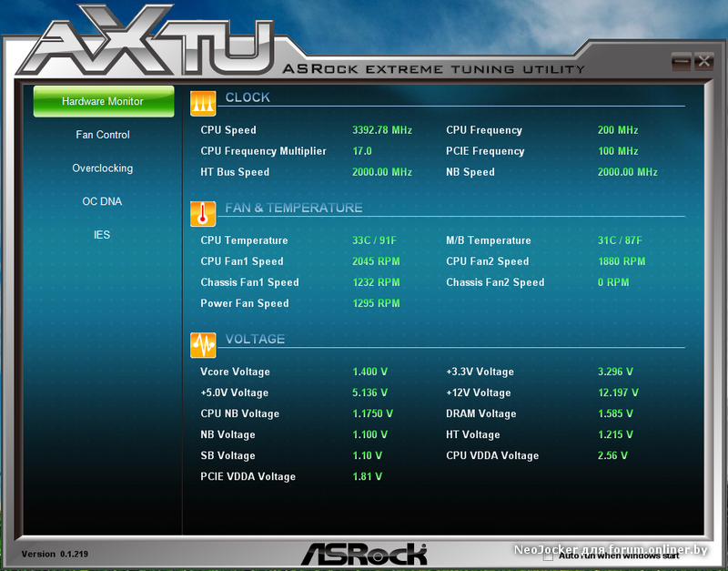Click the Fan & Temperature thermometer icon
The image size is (728, 571).
pos(203,214)
